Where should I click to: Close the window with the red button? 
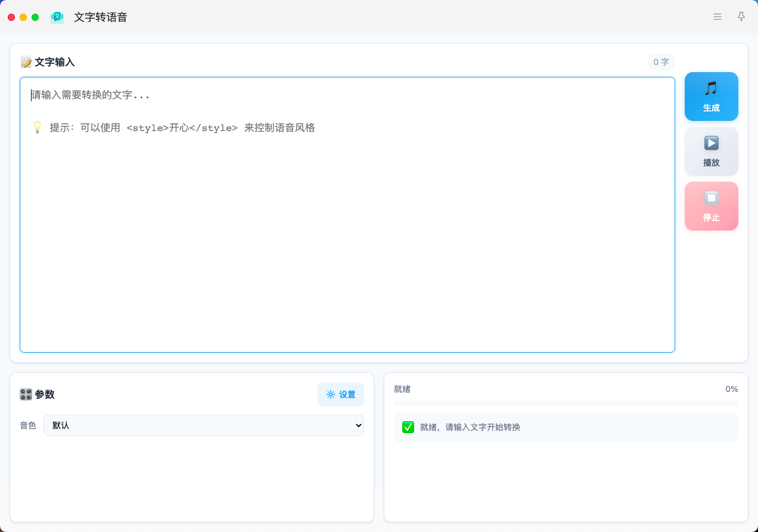click(11, 17)
